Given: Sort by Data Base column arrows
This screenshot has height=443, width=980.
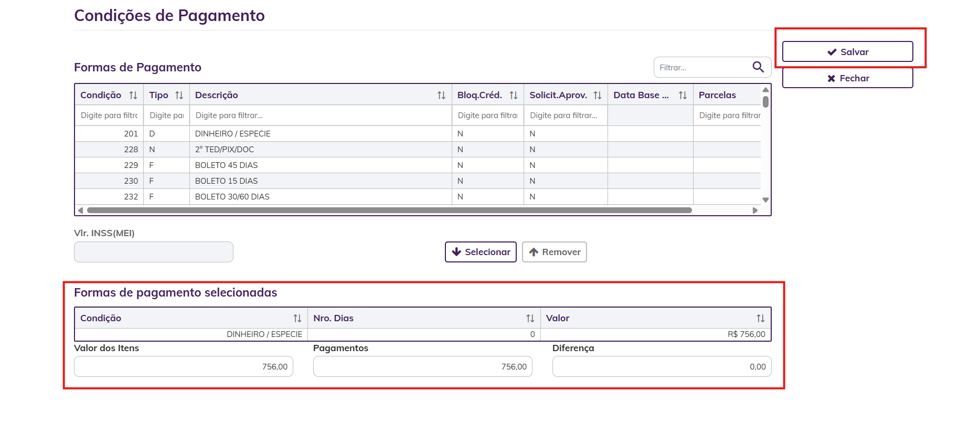Looking at the screenshot, I should [x=683, y=95].
